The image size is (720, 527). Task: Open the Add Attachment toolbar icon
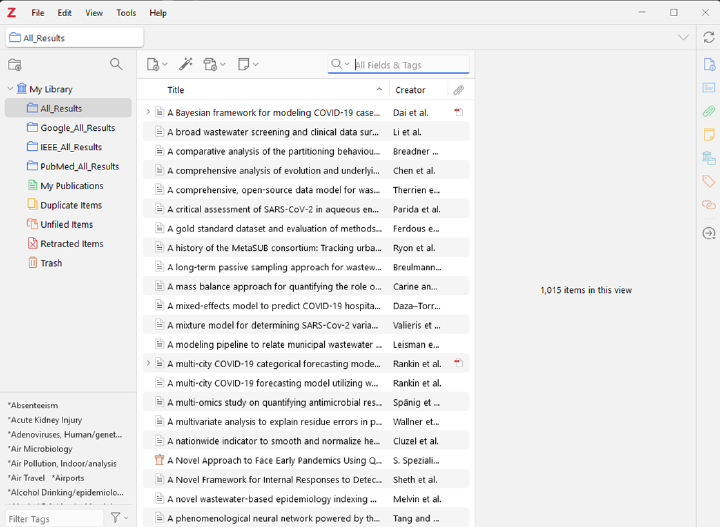click(x=213, y=64)
